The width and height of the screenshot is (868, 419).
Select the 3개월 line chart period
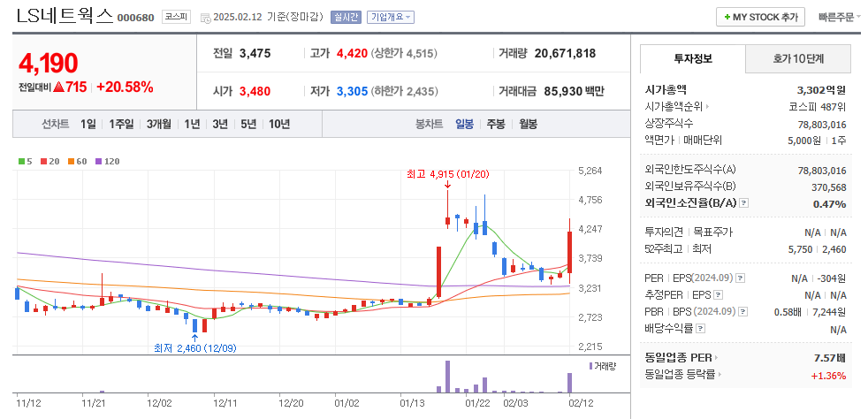coord(159,124)
